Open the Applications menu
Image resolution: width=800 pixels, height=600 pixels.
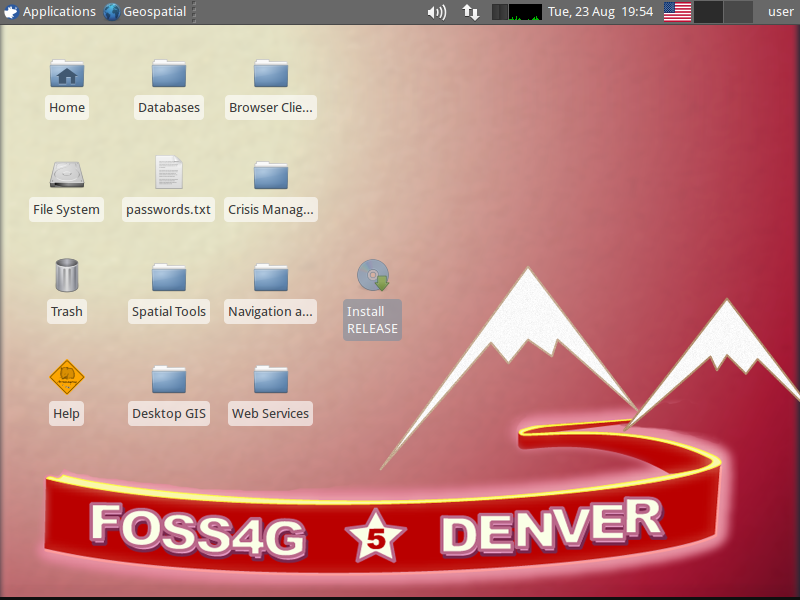coord(49,12)
